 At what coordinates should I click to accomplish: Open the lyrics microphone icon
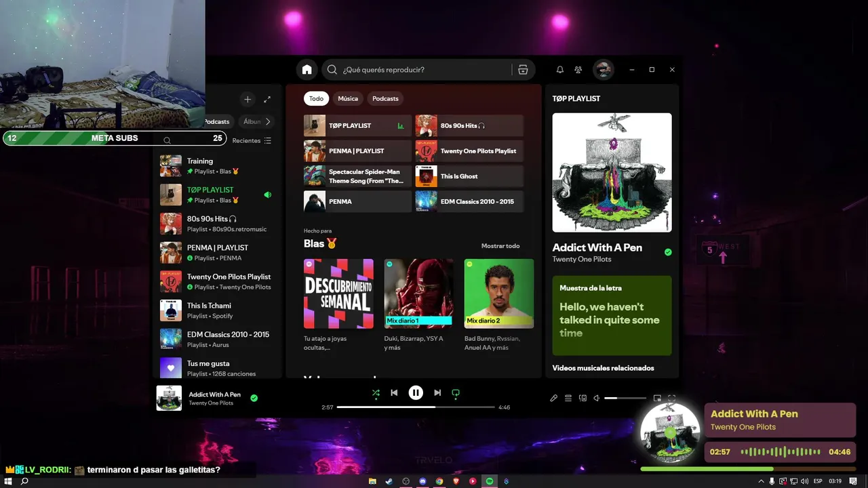[553, 399]
